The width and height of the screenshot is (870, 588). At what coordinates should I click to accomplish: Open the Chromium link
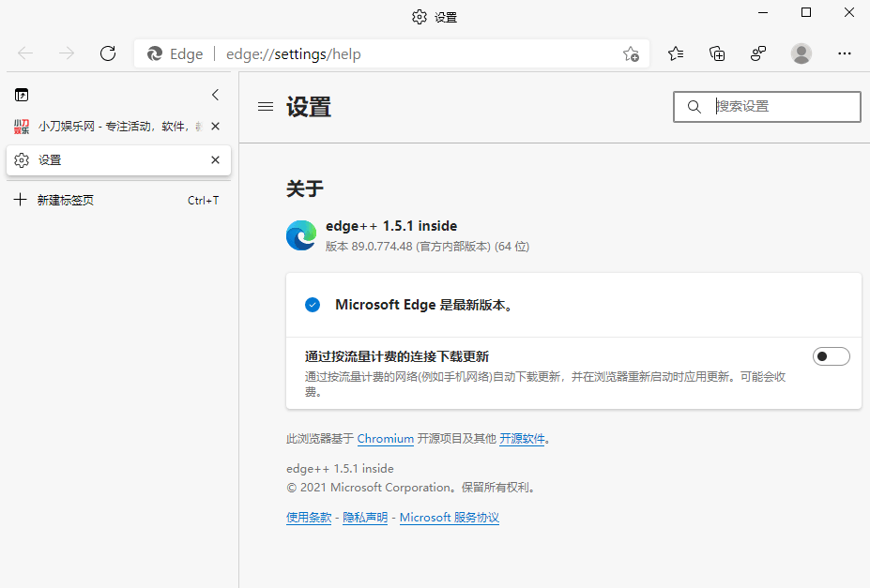385,438
